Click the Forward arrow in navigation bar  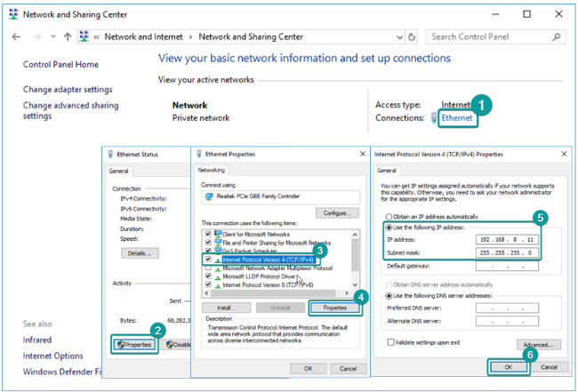(x=36, y=36)
